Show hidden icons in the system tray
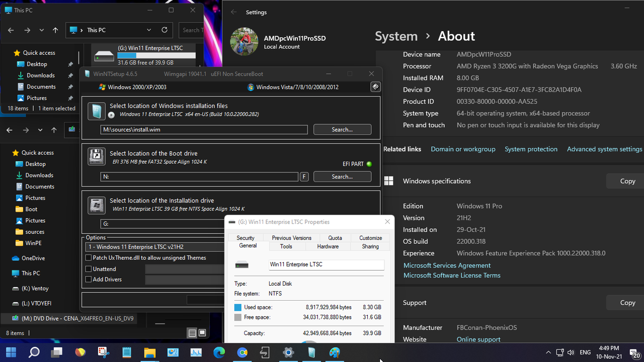The image size is (644, 362). pos(548,352)
